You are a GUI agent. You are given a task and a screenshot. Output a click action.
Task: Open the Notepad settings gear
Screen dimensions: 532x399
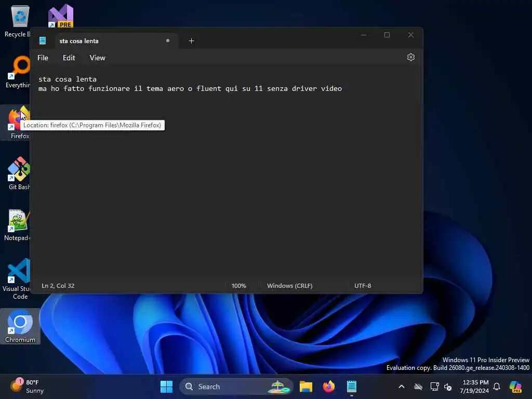coord(410,57)
